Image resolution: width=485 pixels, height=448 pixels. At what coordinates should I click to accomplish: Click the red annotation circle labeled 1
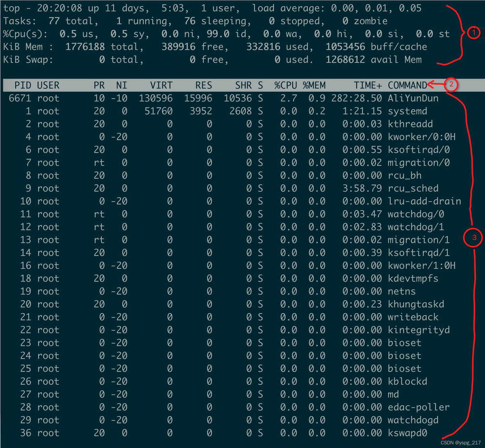[474, 32]
